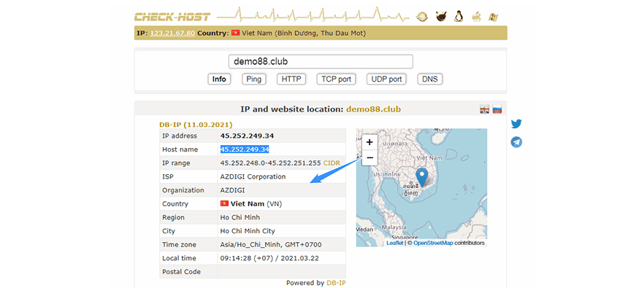Click the Ho Chi Minh City value
Viewport: 644px width, 288px height.
point(248,231)
